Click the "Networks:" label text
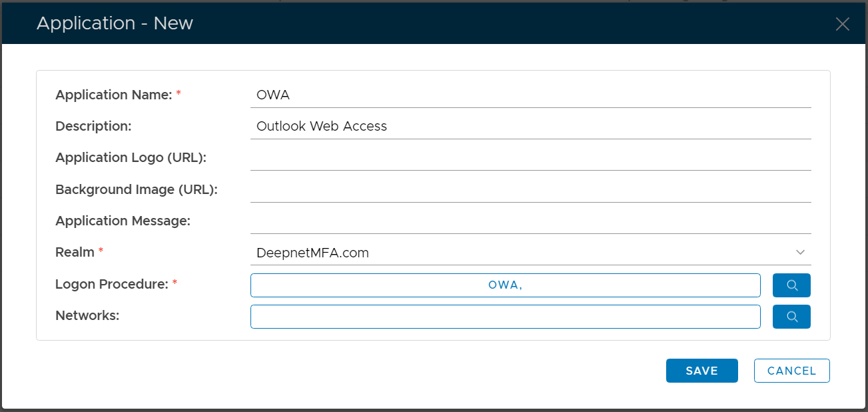 pos(87,316)
